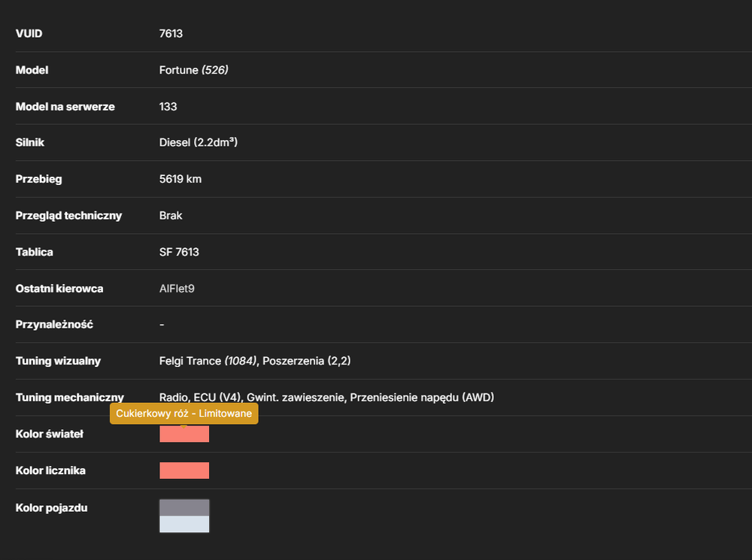This screenshot has height=560, width=752.
Task: Click the Tablica label
Action: [x=35, y=252]
